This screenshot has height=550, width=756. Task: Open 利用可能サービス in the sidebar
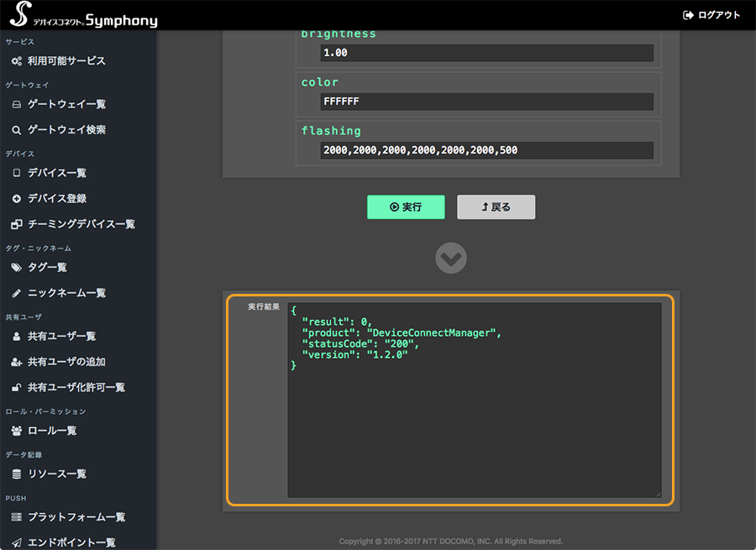click(66, 61)
